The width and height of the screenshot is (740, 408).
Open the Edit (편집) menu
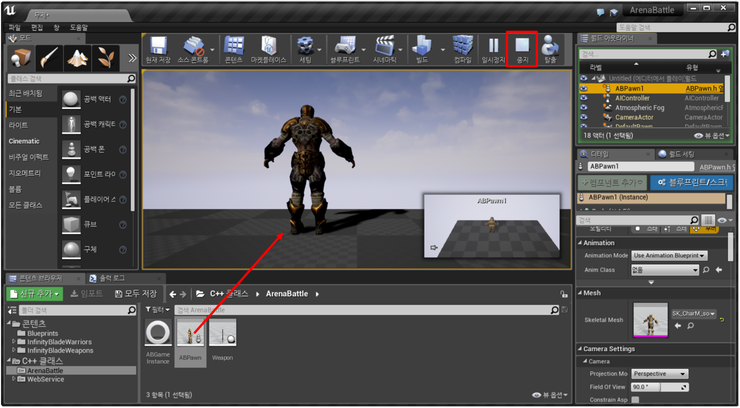(x=37, y=28)
